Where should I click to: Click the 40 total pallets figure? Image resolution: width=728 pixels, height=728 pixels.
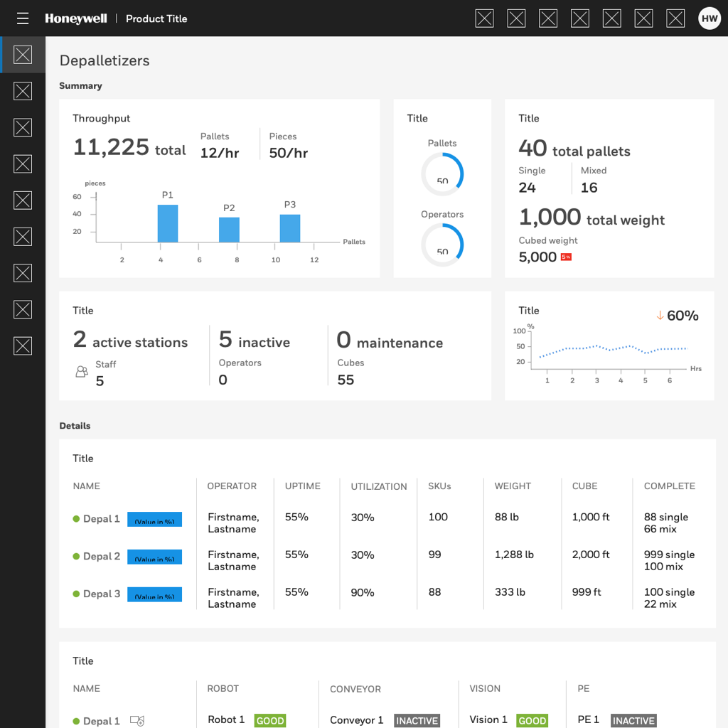(574, 149)
